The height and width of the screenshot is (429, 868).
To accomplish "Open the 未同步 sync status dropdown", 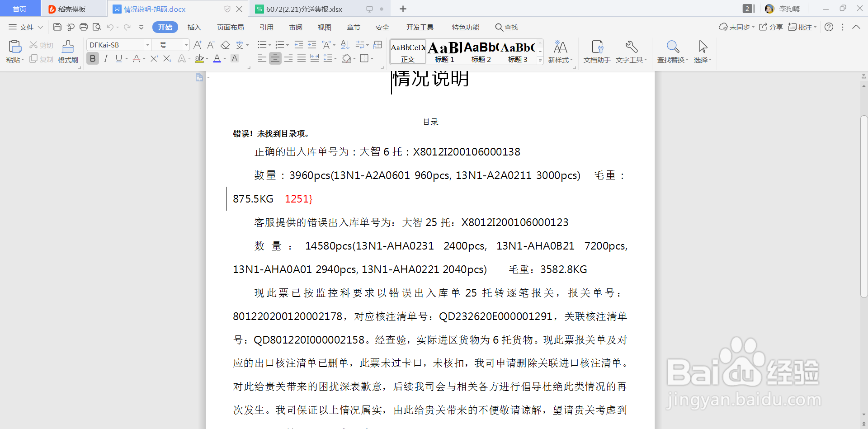I will 736,27.
